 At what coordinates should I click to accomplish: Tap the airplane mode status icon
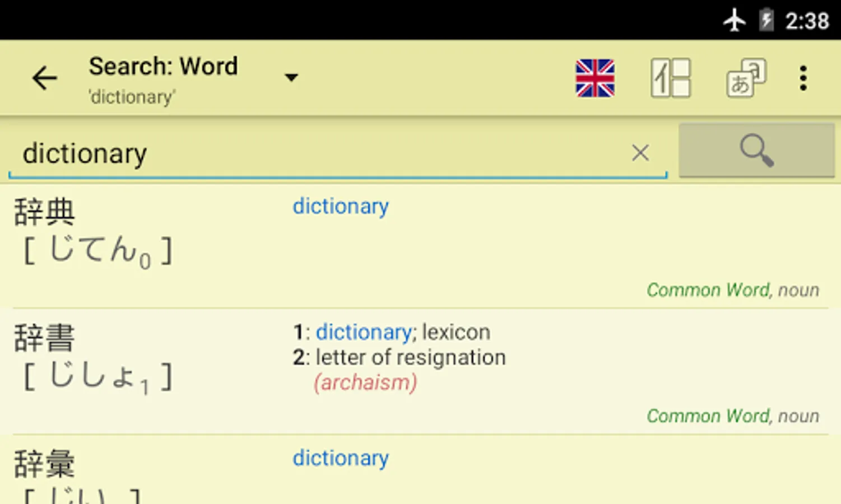click(734, 21)
